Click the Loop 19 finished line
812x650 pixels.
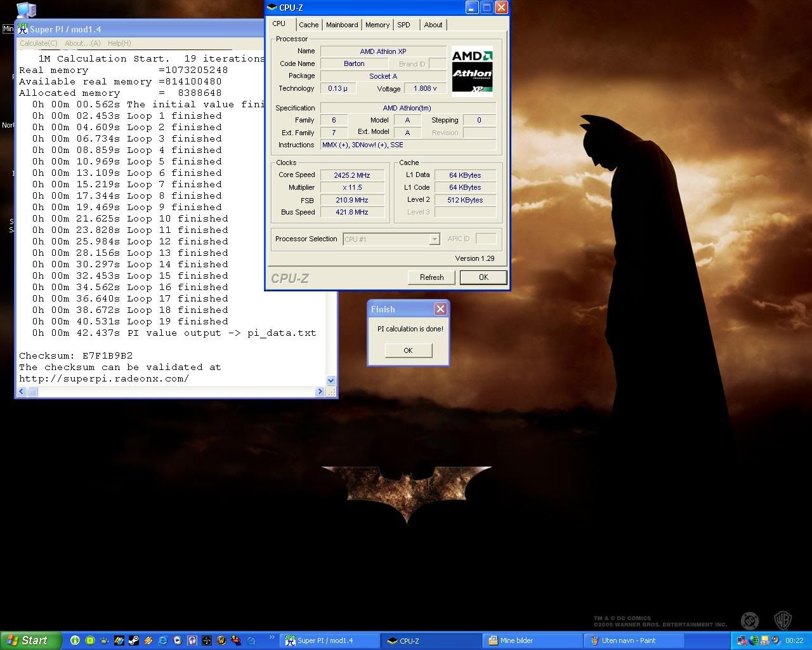pos(130,321)
